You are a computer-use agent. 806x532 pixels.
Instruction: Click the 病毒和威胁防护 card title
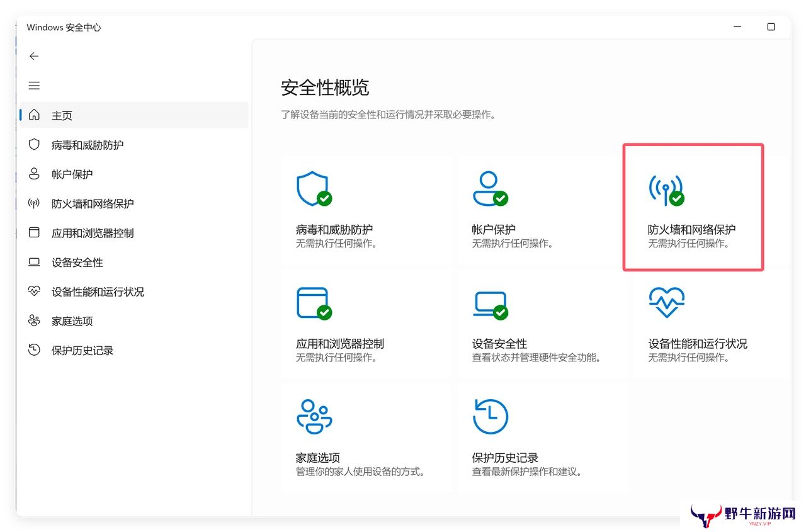334,229
